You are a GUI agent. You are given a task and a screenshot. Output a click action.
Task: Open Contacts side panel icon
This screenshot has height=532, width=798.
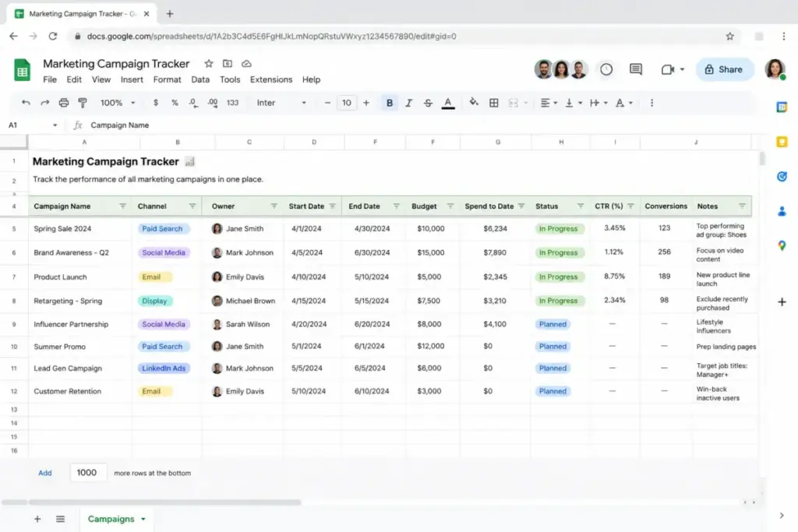pos(782,211)
